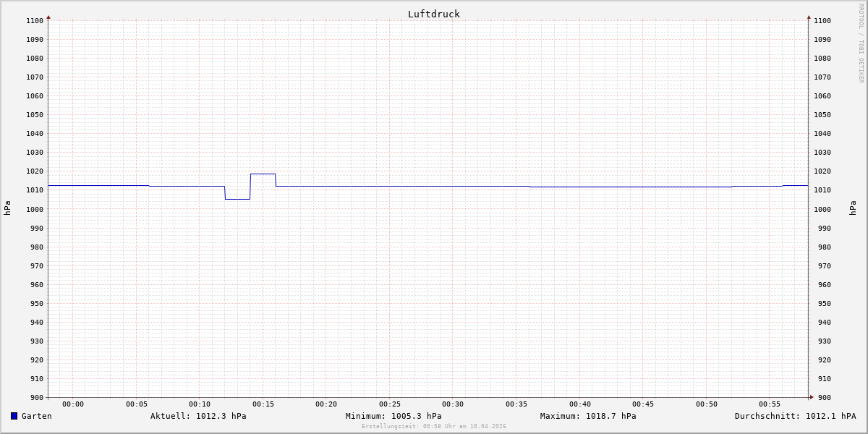The width and height of the screenshot is (868, 434).
Task: Click the left axis 1000 label
Action: pos(35,209)
